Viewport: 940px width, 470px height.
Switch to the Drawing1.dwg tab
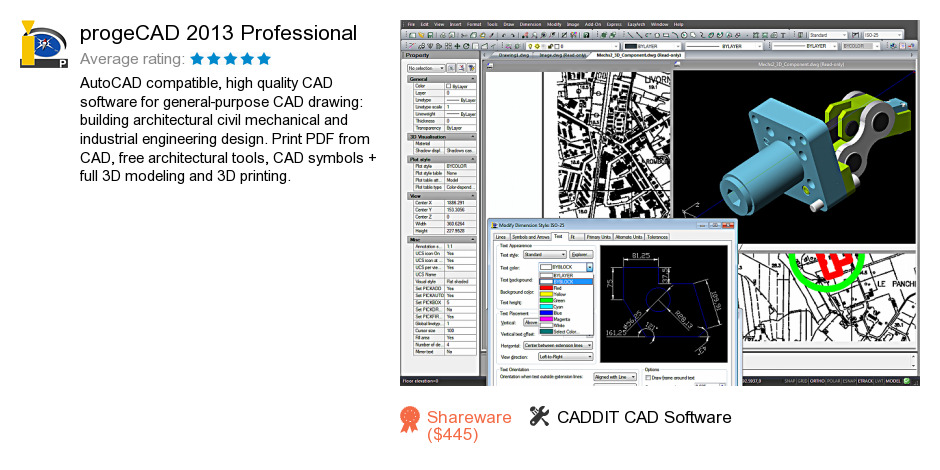click(x=514, y=55)
